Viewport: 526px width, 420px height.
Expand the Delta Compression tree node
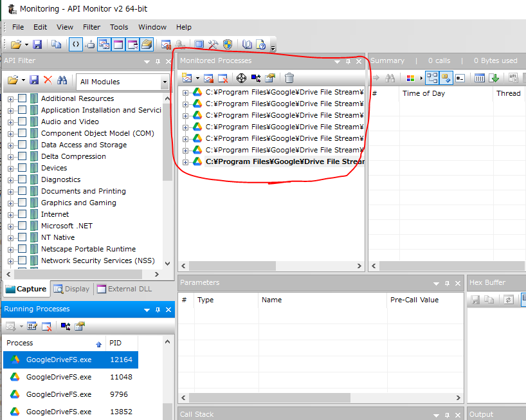10,157
